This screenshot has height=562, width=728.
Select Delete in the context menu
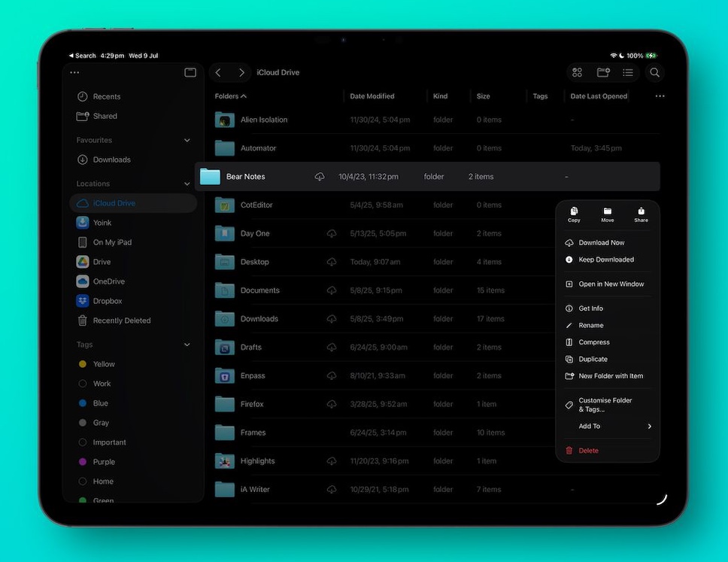(x=588, y=451)
